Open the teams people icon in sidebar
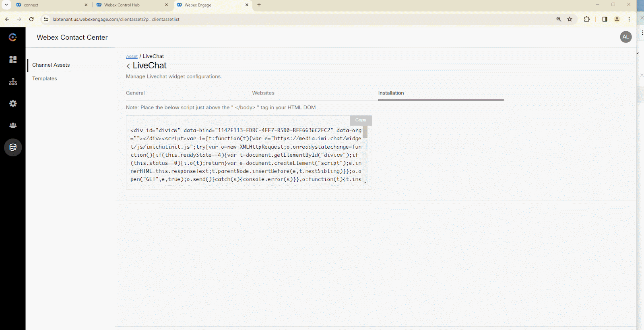Screen dimensions: 644x330 pyautogui.click(x=13, y=125)
